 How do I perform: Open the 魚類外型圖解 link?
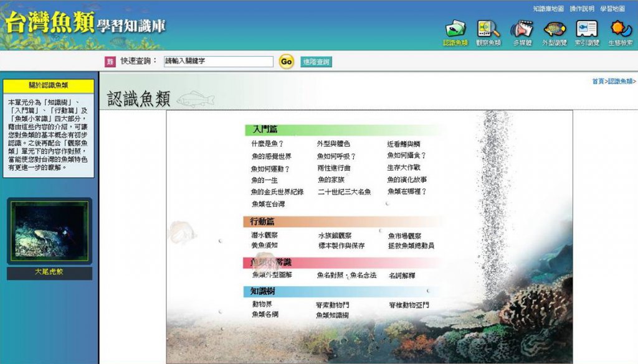point(272,275)
